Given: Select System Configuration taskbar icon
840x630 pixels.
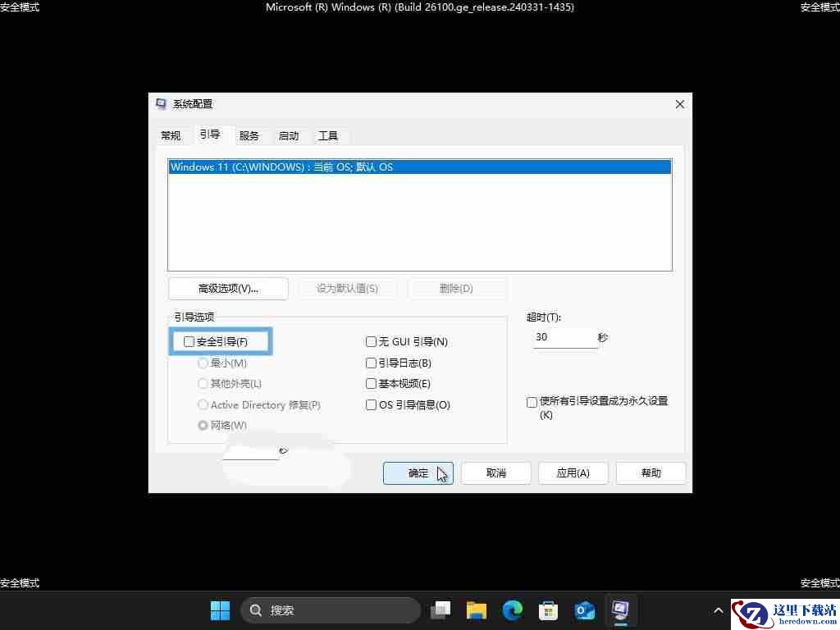Looking at the screenshot, I should (x=620, y=610).
